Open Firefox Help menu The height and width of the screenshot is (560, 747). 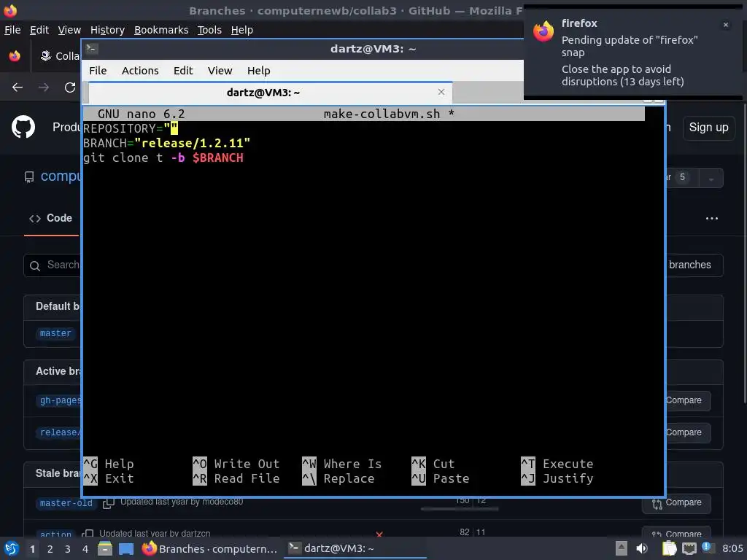click(241, 30)
